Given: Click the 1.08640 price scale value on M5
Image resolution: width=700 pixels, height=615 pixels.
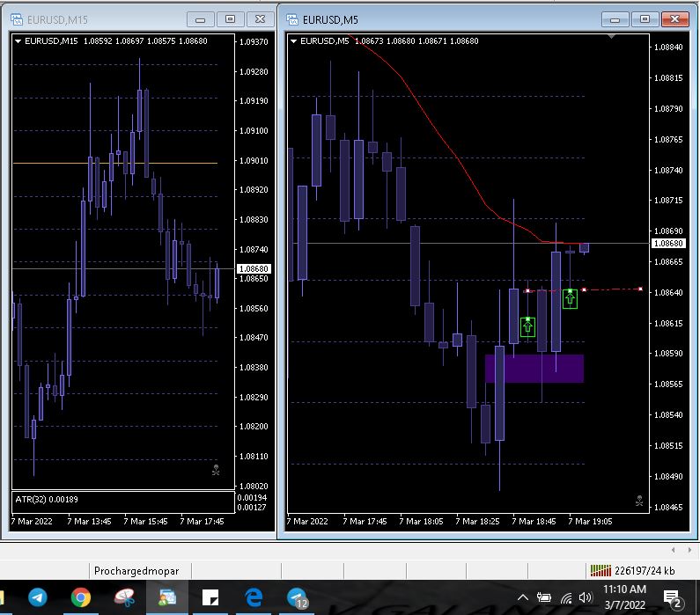Looking at the screenshot, I should (668, 293).
